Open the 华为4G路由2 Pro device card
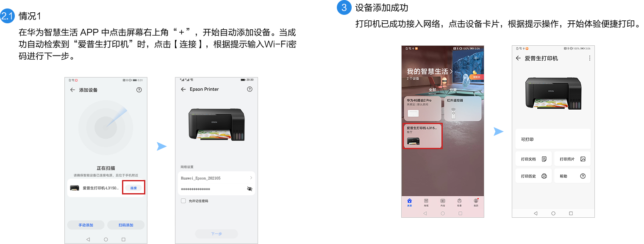644x244 pixels. pyautogui.click(x=423, y=109)
